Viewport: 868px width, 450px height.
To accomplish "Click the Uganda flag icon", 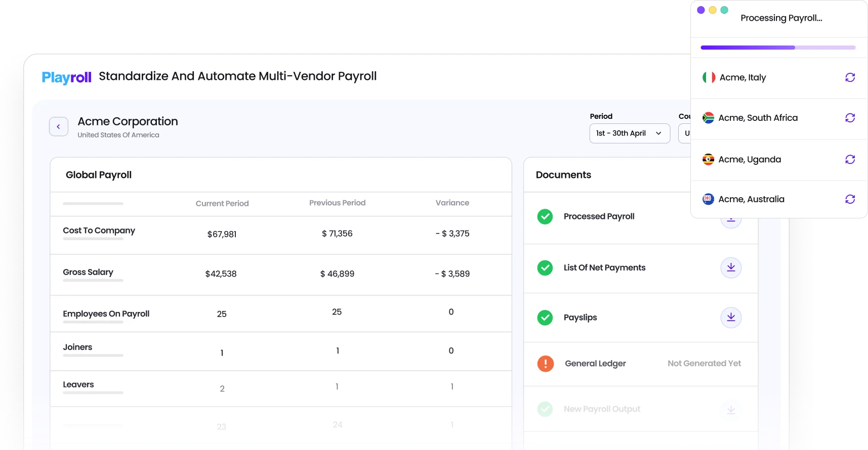I will point(708,159).
